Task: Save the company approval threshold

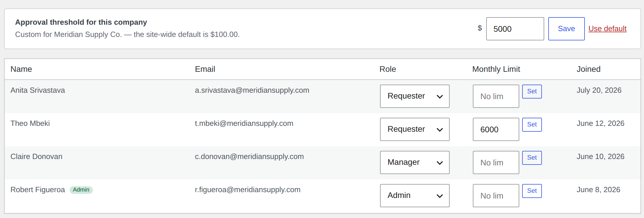Action: (x=566, y=29)
